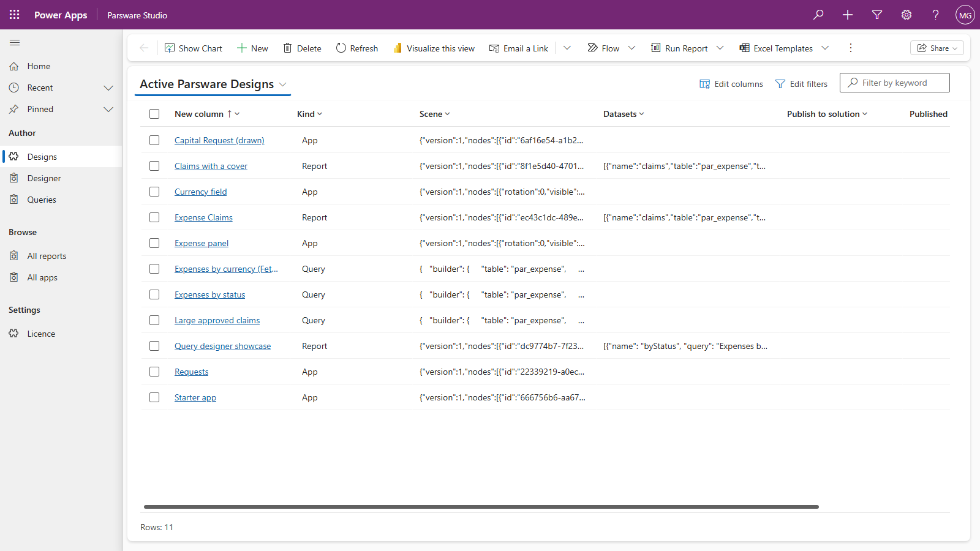Click the Refresh command

coord(357,48)
